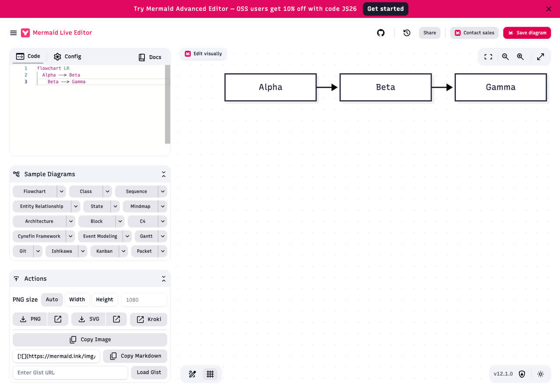Expand the diagram view to full screen
The image size is (560, 392).
click(541, 57)
